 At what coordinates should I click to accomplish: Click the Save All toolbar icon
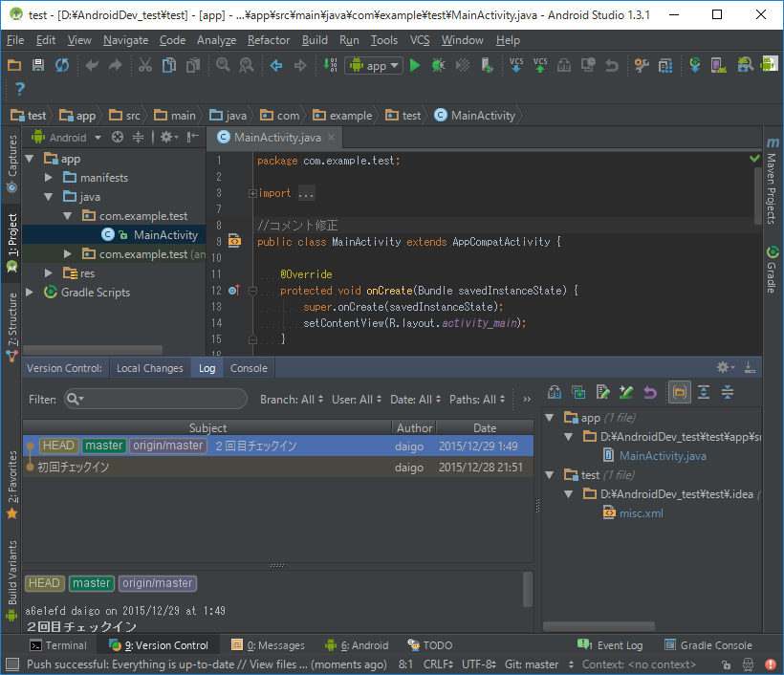pyautogui.click(x=38, y=66)
